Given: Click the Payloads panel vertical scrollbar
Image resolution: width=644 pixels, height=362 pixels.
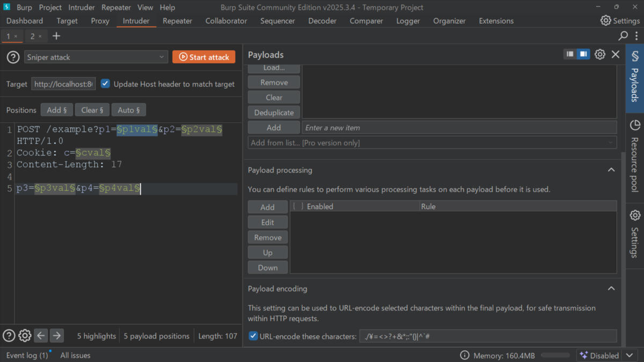Looking at the screenshot, I should pos(623,248).
